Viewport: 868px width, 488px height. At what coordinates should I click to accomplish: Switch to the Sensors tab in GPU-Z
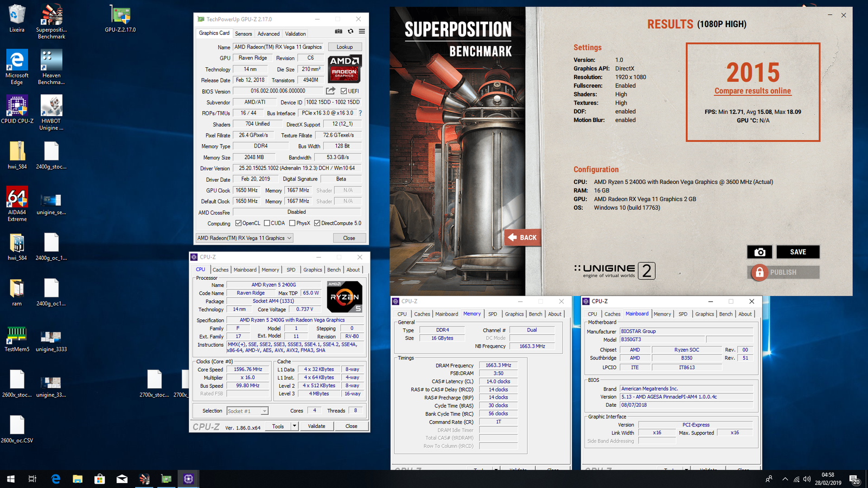(x=243, y=34)
